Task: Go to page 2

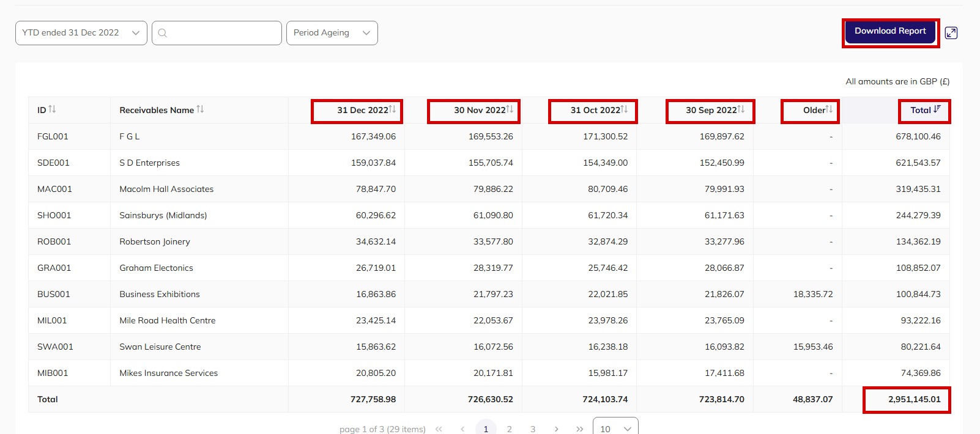Action: coord(509,429)
